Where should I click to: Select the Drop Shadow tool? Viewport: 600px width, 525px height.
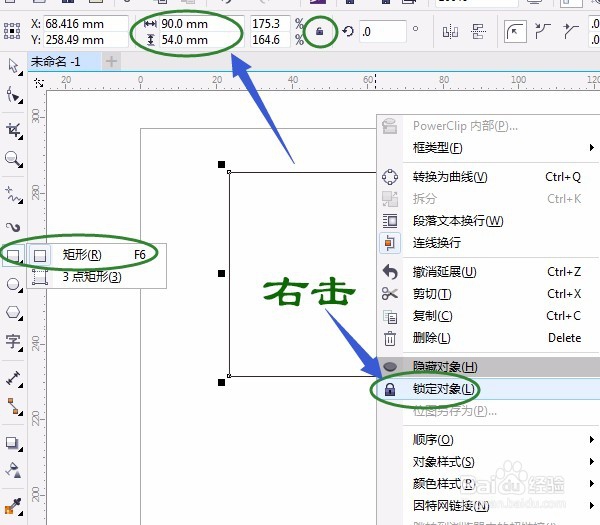(x=12, y=443)
